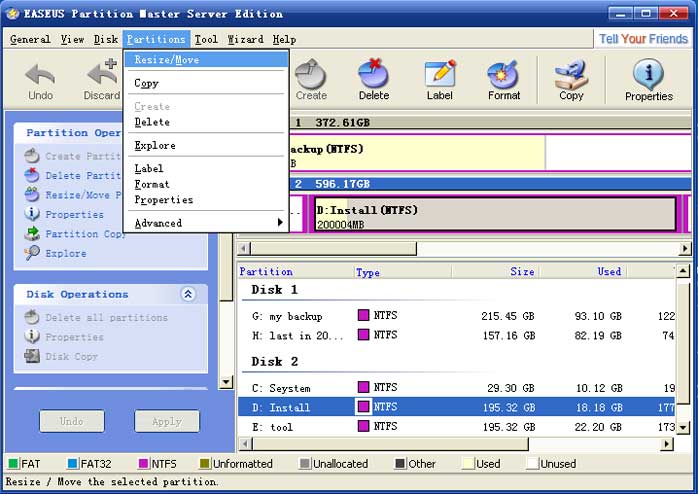Screen dimensions: 698x494
Task: Click Disk Copy link in Disk Operations
Action: click(71, 356)
